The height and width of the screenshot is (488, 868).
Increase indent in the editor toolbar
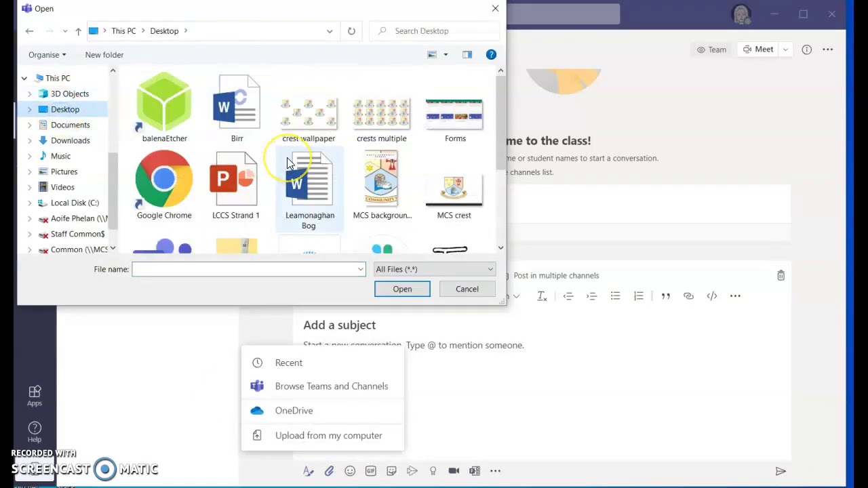591,296
